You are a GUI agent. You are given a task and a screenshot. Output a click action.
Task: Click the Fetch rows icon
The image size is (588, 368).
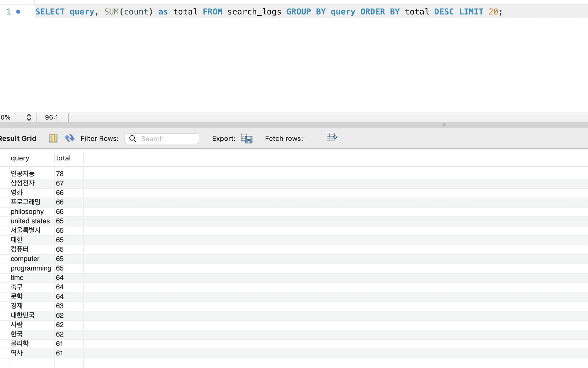pos(332,137)
